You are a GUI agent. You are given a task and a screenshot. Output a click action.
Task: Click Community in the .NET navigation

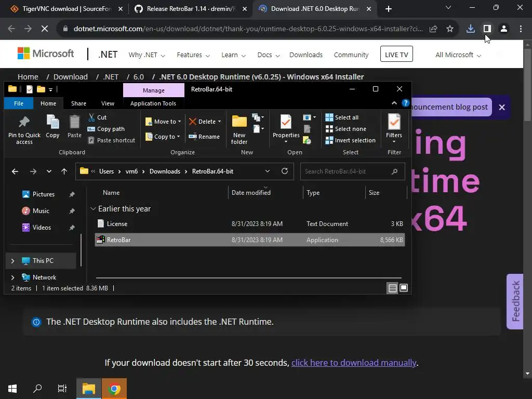coord(351,55)
